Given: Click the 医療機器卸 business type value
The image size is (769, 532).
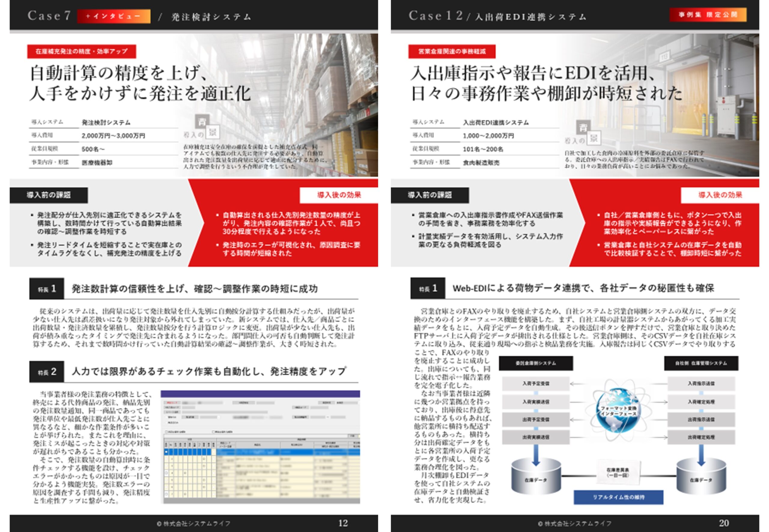Looking at the screenshot, I should click(x=97, y=163).
